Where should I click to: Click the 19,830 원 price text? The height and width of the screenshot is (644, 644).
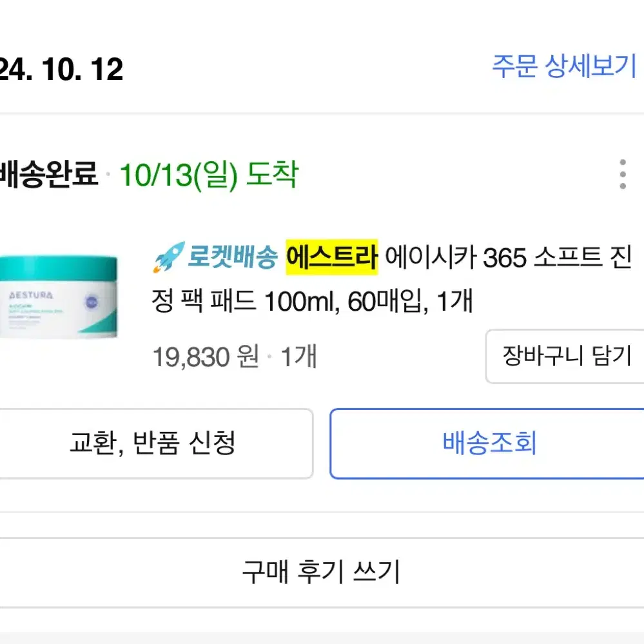(206, 356)
